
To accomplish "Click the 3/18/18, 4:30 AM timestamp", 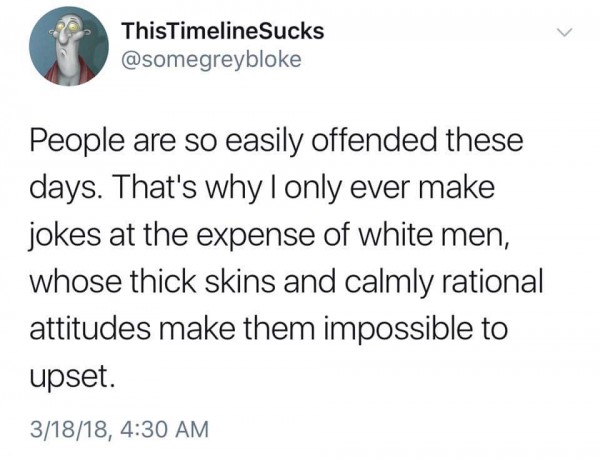I will [x=120, y=429].
